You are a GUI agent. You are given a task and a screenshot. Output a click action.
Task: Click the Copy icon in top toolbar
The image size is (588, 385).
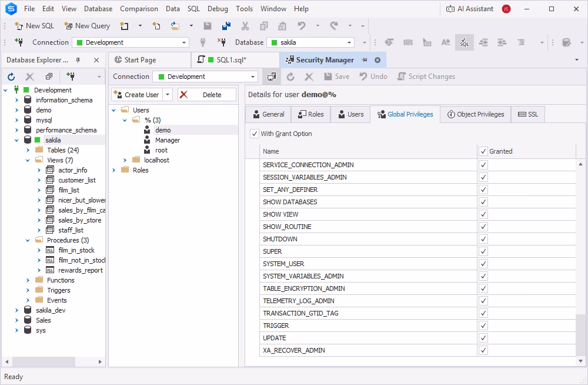264,26
